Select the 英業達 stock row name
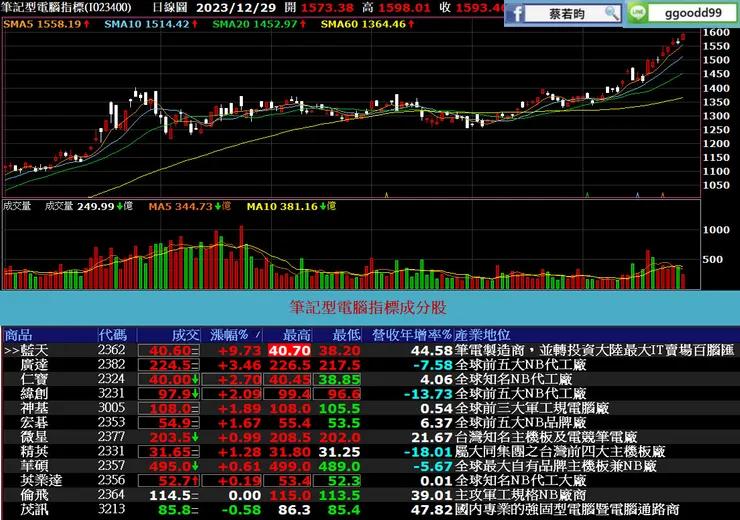Viewport: 740px width, 520px height. pos(41,480)
